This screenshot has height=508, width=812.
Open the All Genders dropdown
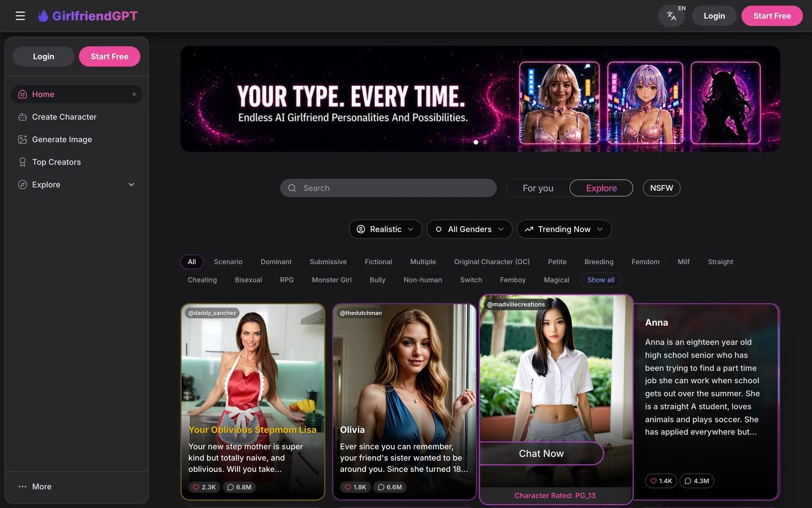pyautogui.click(x=469, y=229)
